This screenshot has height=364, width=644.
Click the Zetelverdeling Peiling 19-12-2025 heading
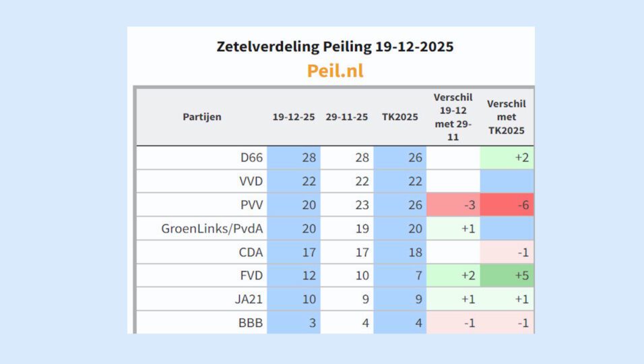click(x=335, y=47)
